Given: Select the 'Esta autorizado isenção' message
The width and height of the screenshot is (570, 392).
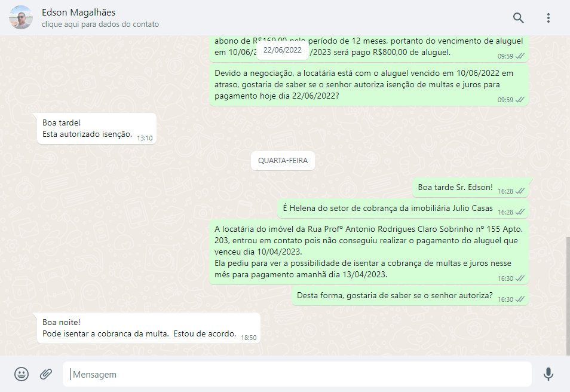Looking at the screenshot, I should [x=87, y=128].
